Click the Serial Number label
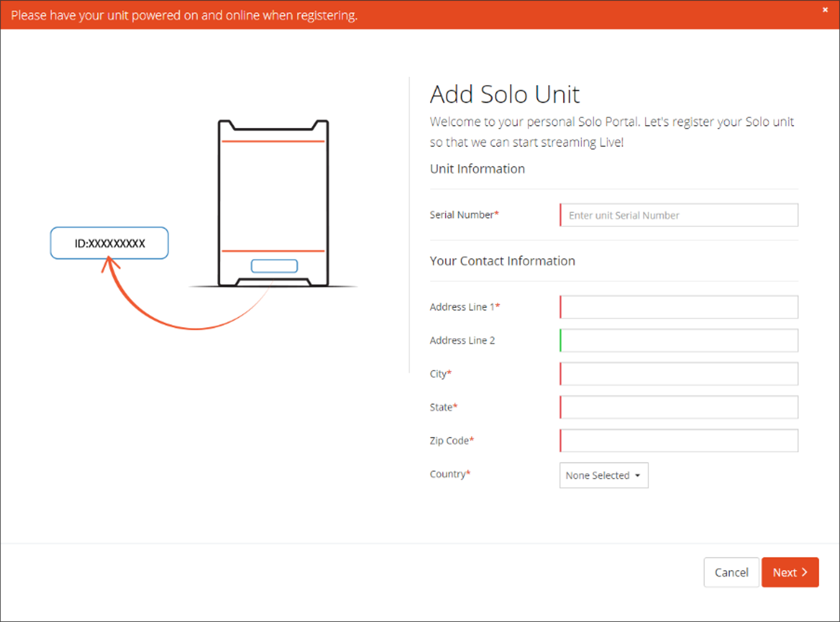 (464, 215)
